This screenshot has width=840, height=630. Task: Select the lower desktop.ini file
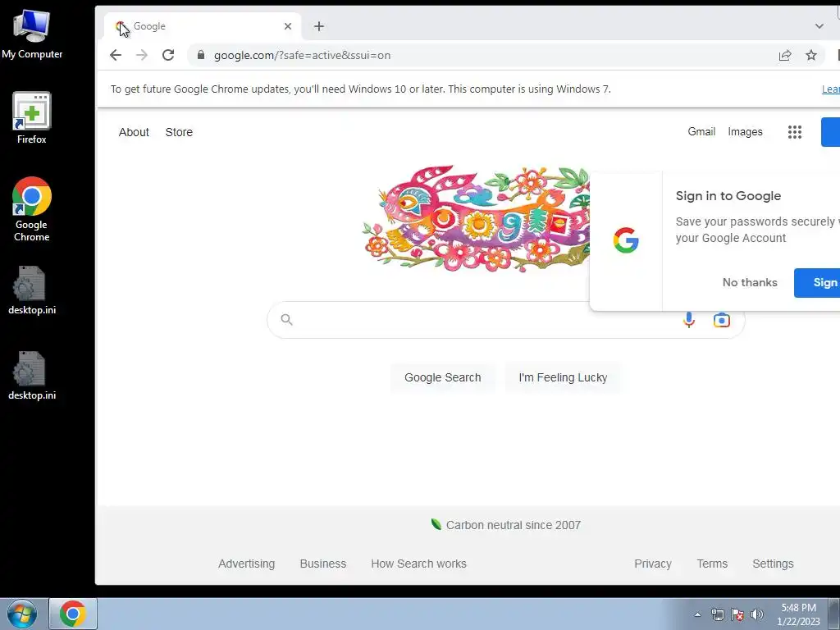click(x=32, y=376)
